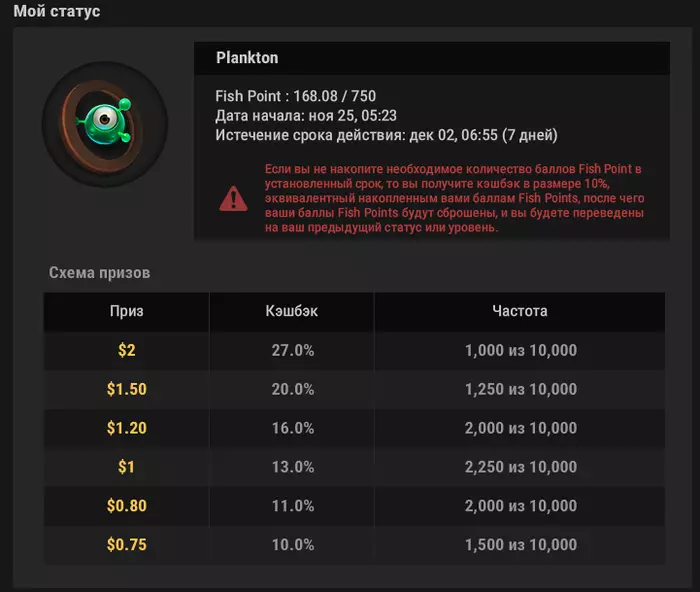Click the Кэшбэк column header
Viewport: 700px width, 592px height.
pos(292,311)
